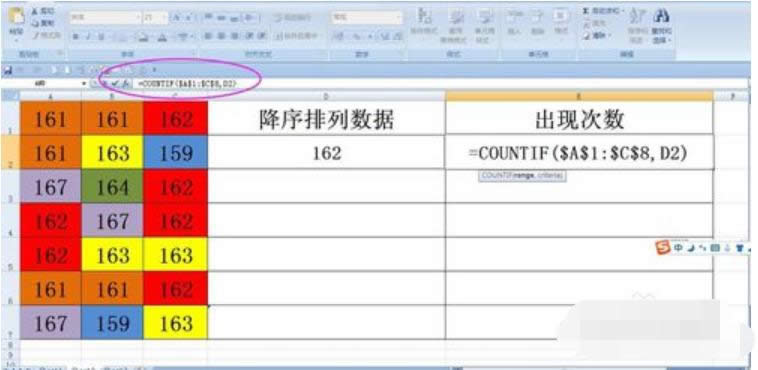Toggle Wrap Text in alignment group
The width and height of the screenshot is (758, 370).
pyautogui.click(x=292, y=18)
